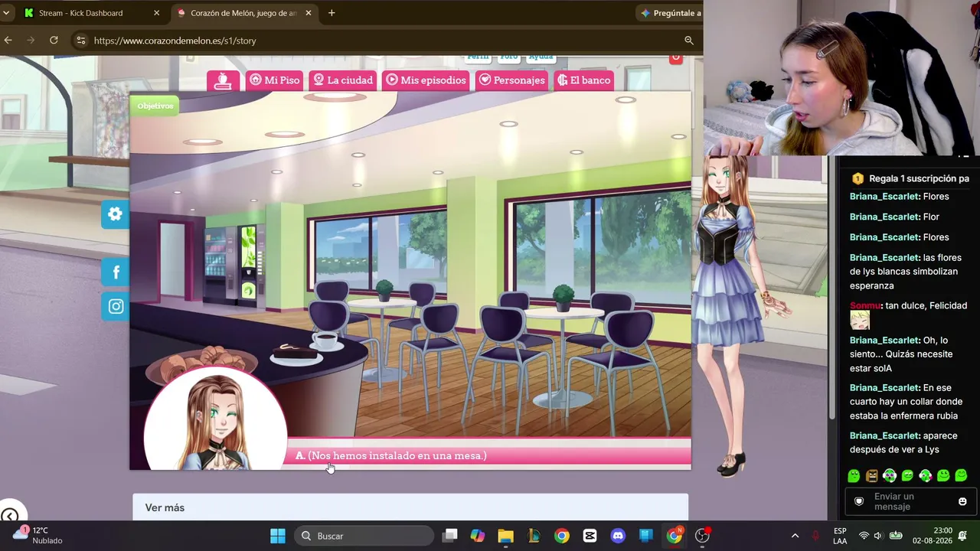Click Regala 1 suscripción banner
980x551 pixels.
pyautogui.click(x=911, y=178)
